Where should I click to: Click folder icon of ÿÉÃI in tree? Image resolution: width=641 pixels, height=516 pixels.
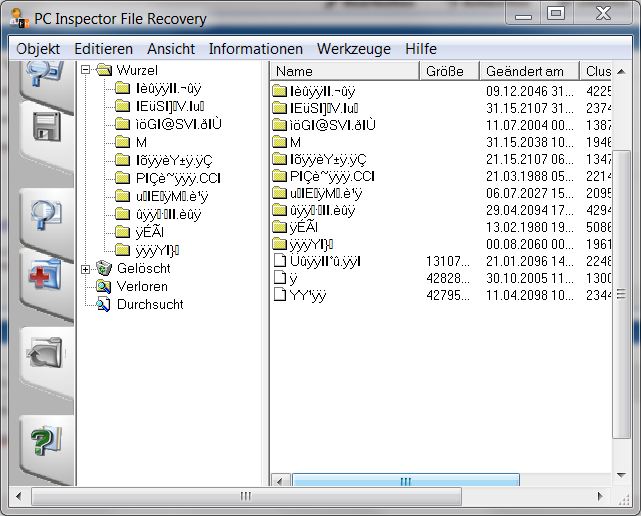[x=122, y=232]
